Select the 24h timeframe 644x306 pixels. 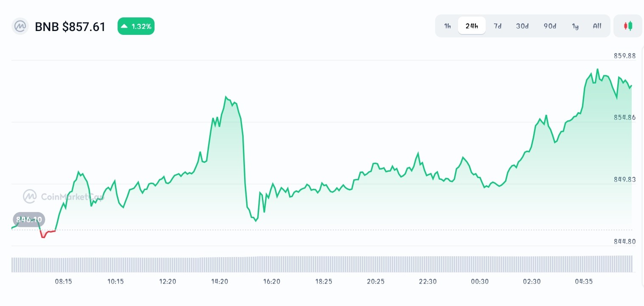[472, 26]
